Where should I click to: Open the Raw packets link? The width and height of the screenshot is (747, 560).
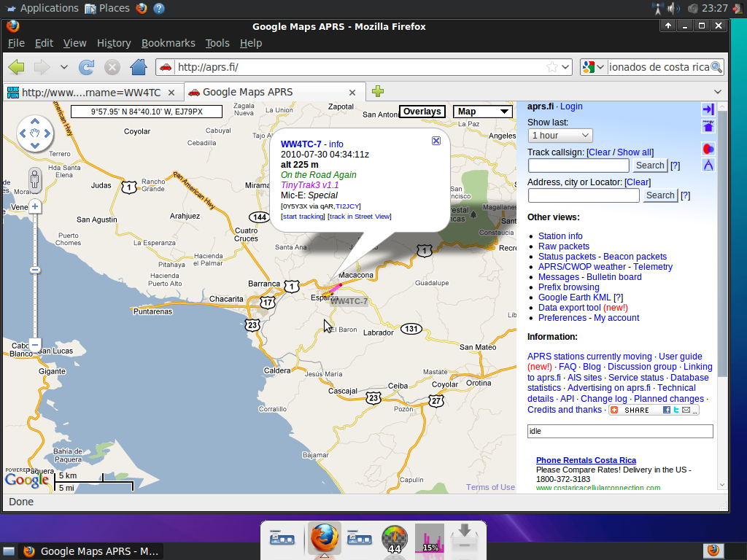tap(564, 246)
